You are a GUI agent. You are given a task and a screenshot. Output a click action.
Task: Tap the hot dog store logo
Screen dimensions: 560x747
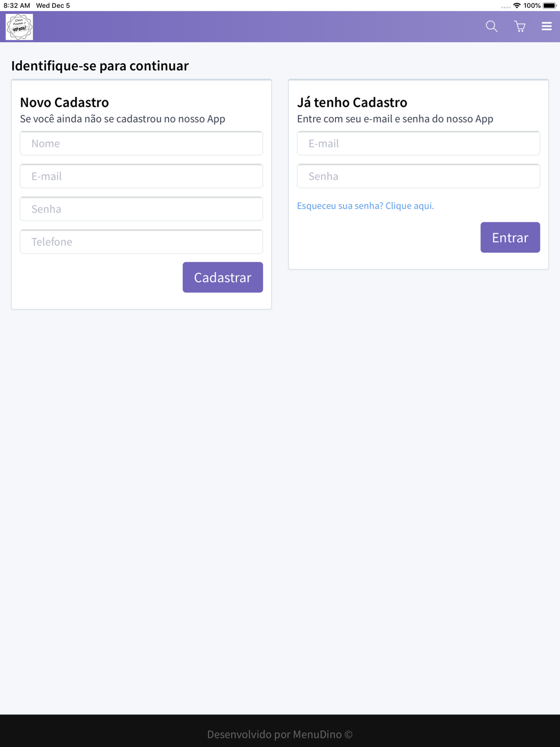(x=20, y=27)
